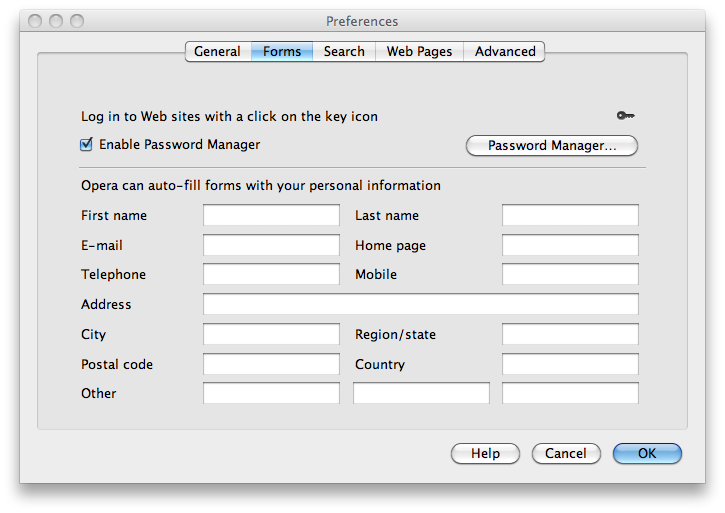725x513 pixels.
Task: Focus the First name field
Action: click(271, 216)
